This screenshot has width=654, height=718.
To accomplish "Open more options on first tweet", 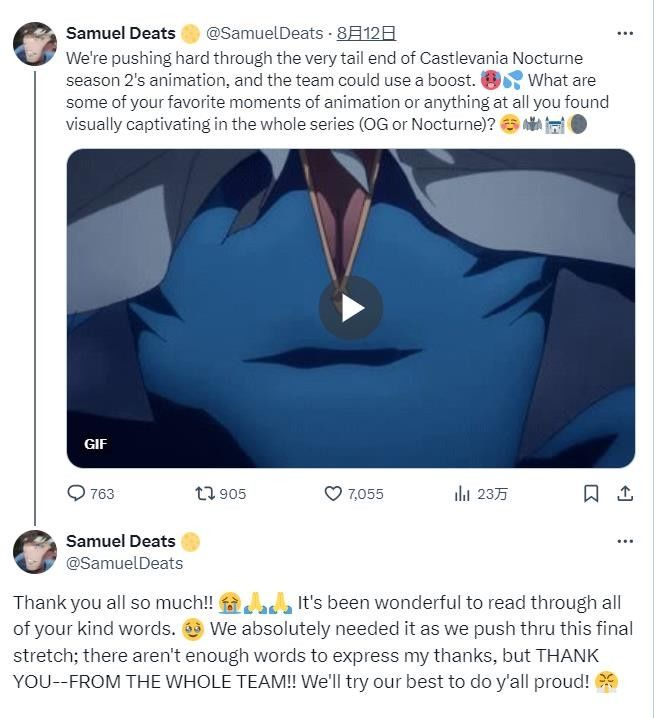I will [625, 33].
